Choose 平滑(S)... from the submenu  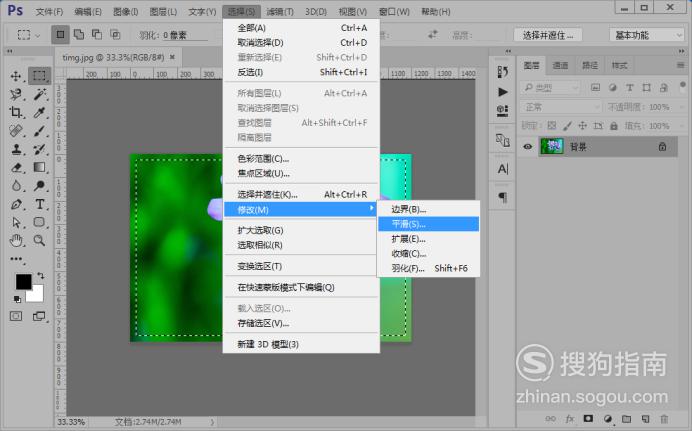(x=409, y=224)
